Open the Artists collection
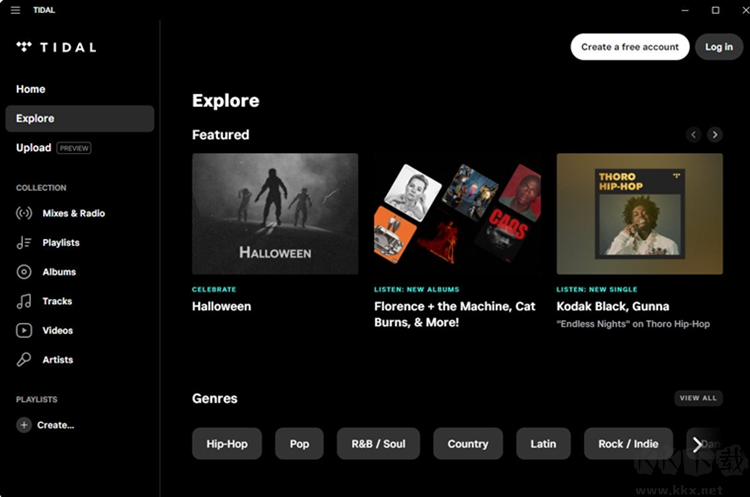The width and height of the screenshot is (750, 497). 57,359
